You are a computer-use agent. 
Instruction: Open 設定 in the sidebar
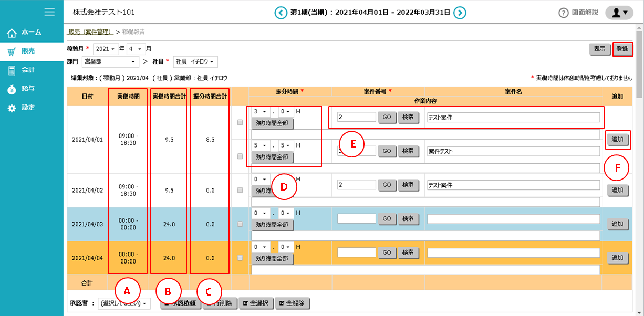[x=28, y=108]
